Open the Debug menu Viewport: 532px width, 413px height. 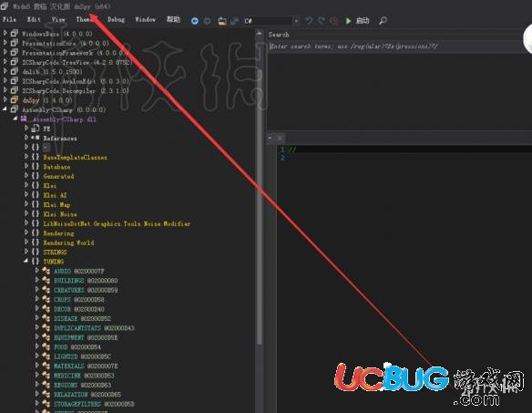click(x=116, y=20)
